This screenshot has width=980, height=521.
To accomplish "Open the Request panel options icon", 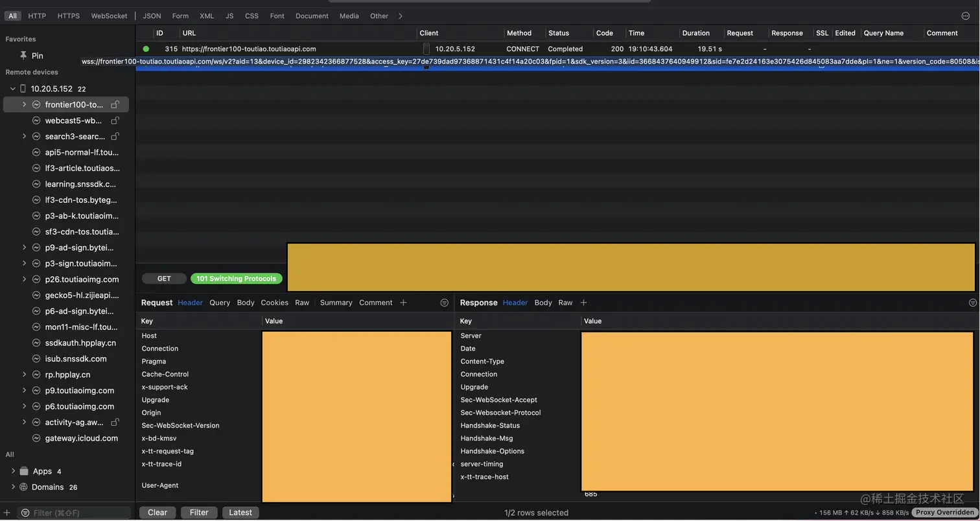I will [444, 303].
